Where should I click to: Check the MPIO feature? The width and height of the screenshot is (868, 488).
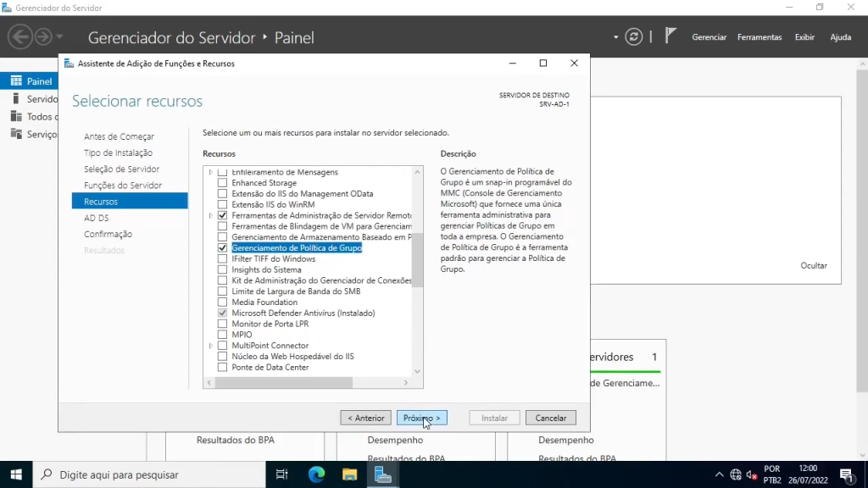pyautogui.click(x=223, y=335)
